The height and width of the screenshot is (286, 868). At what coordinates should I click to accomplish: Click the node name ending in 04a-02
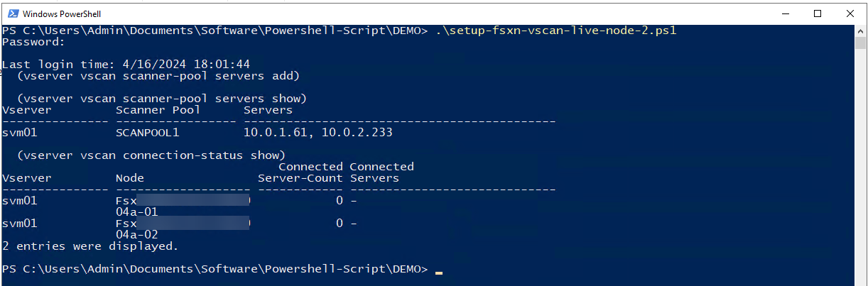(136, 234)
